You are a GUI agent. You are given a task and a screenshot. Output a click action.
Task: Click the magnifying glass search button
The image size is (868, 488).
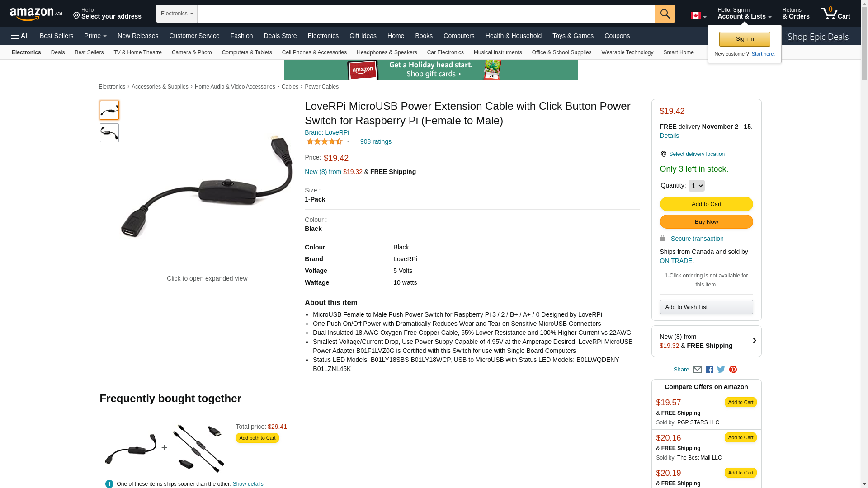(x=665, y=14)
